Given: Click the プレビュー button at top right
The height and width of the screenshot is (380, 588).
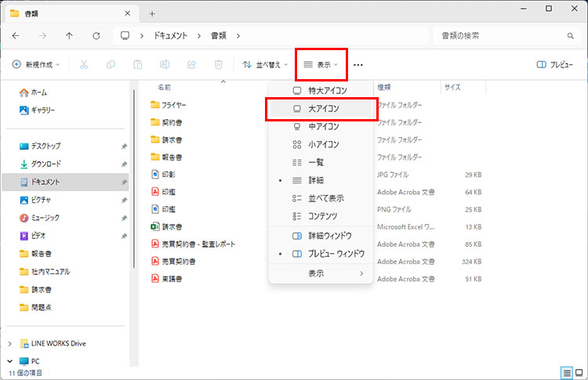Looking at the screenshot, I should [555, 65].
